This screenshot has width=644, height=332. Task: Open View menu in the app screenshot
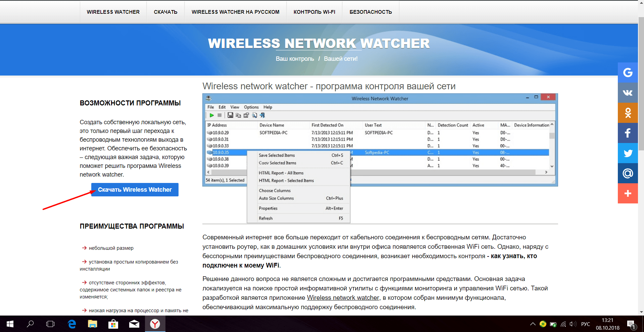pyautogui.click(x=235, y=107)
